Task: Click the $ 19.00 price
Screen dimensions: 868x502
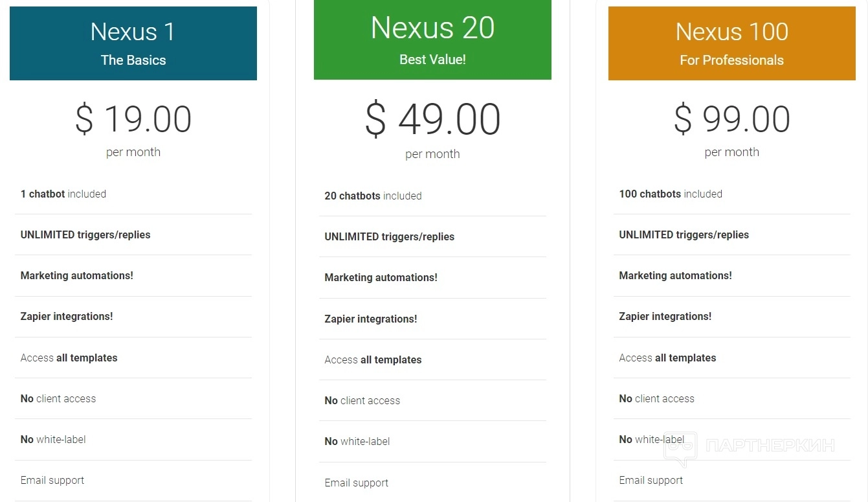Action: point(133,119)
